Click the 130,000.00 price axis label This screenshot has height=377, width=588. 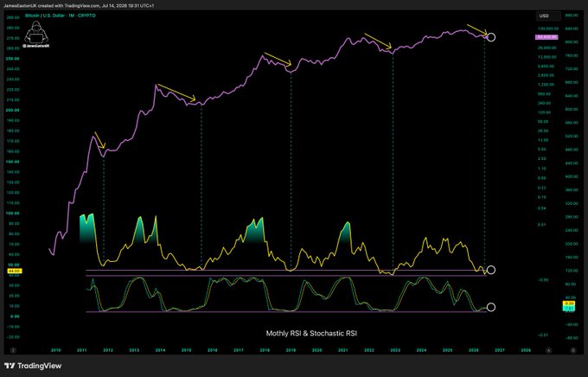point(548,29)
